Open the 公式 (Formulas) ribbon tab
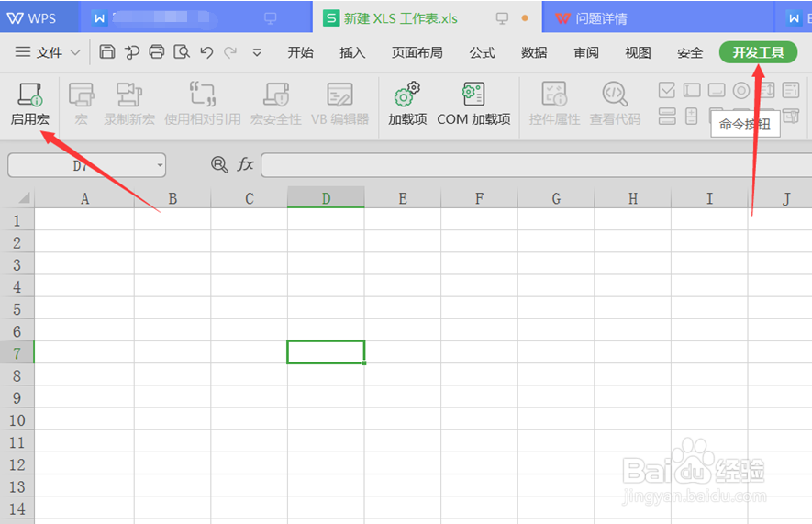Viewport: 812px width, 524px height. (x=482, y=52)
